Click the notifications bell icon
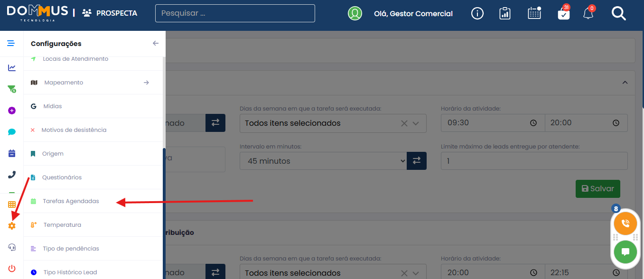The width and height of the screenshot is (644, 279). 588,14
